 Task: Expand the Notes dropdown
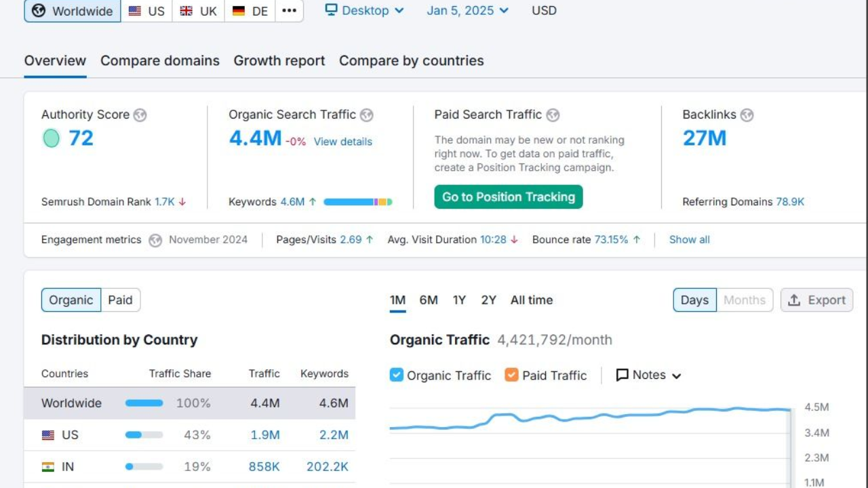(648, 375)
